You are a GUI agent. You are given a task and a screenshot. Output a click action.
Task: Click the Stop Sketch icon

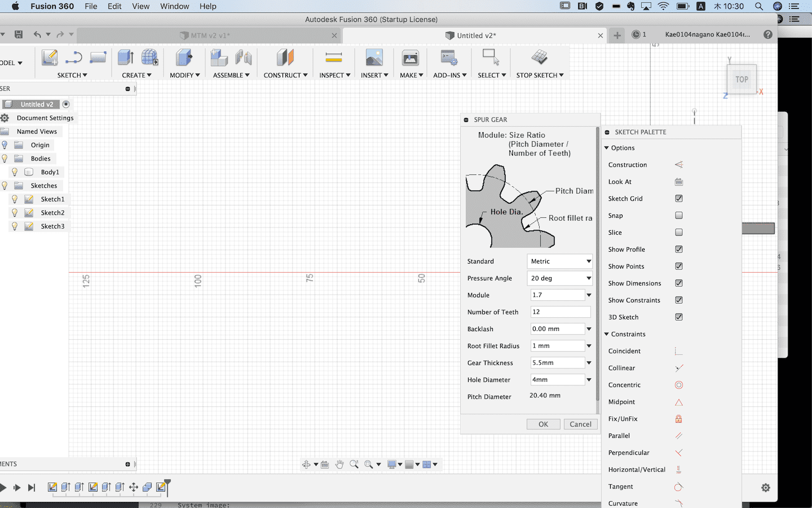(540, 57)
